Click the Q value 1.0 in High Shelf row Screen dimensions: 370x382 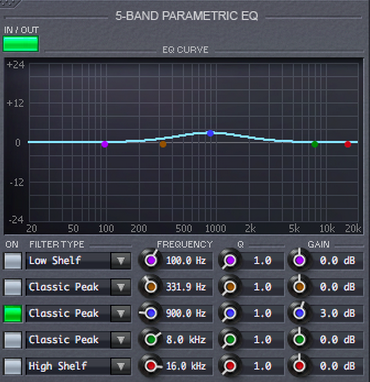[263, 366]
